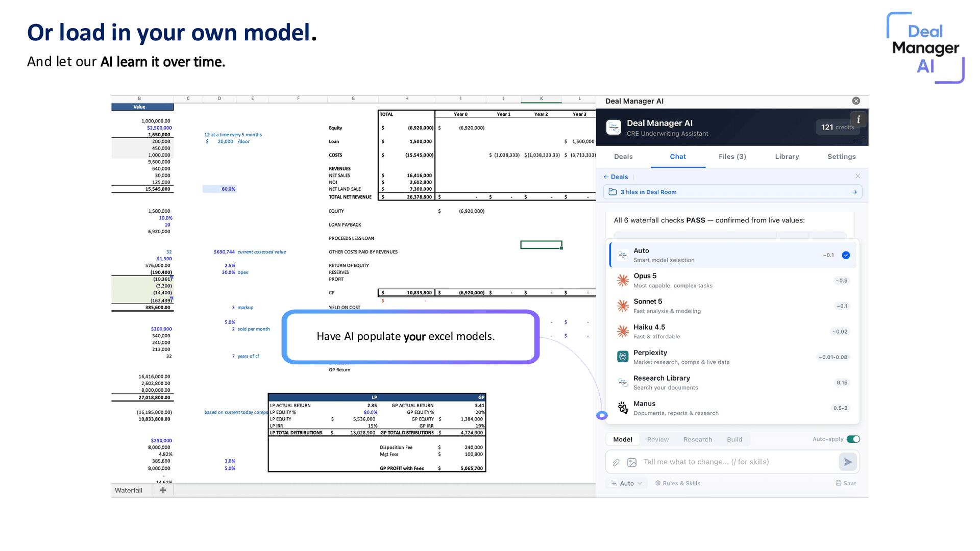Screen dimensions: 980x551
Task: Select the Model mode tab
Action: pos(623,439)
